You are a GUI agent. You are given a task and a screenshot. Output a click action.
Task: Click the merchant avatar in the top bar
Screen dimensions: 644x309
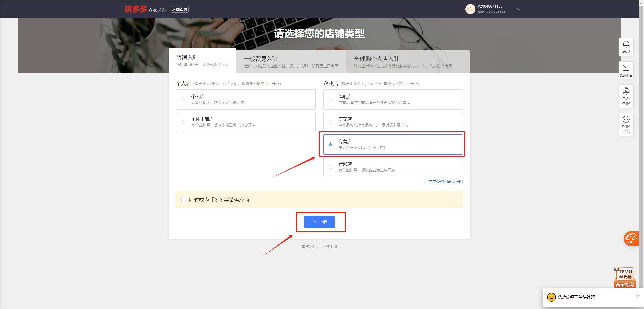pyautogui.click(x=470, y=9)
